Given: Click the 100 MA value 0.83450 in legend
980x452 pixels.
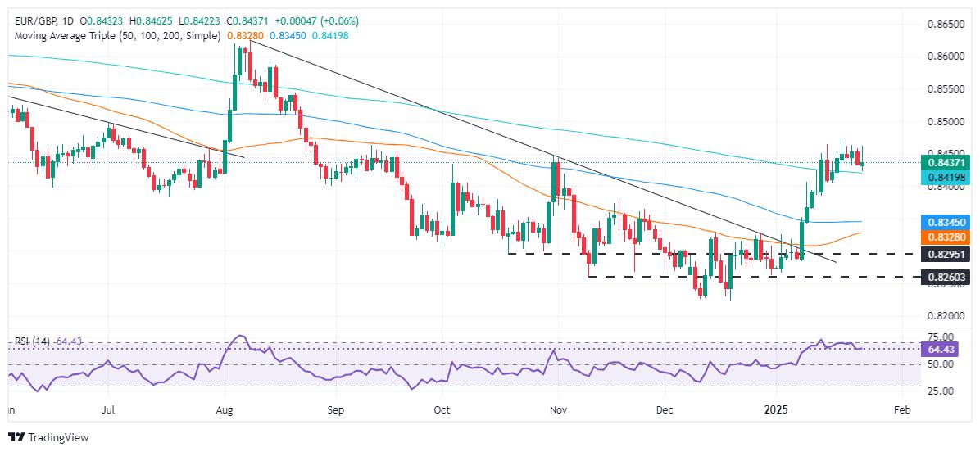Looking at the screenshot, I should coord(287,37).
